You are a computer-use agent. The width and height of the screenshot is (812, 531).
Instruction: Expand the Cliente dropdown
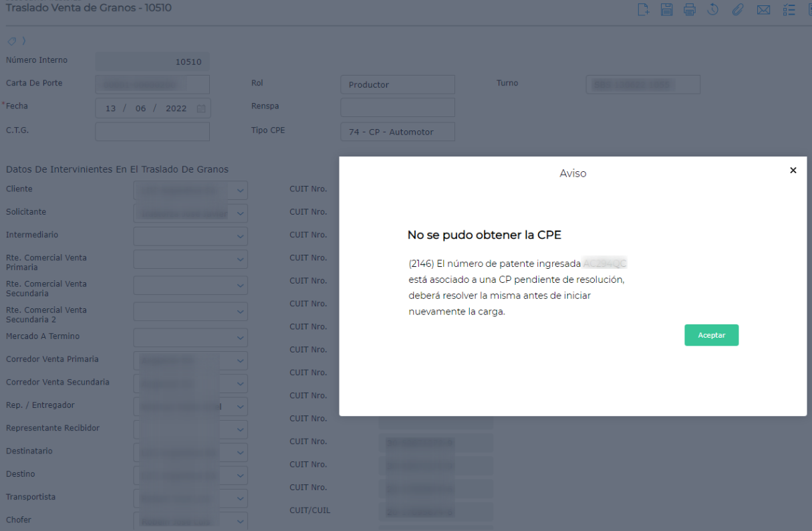(x=240, y=191)
